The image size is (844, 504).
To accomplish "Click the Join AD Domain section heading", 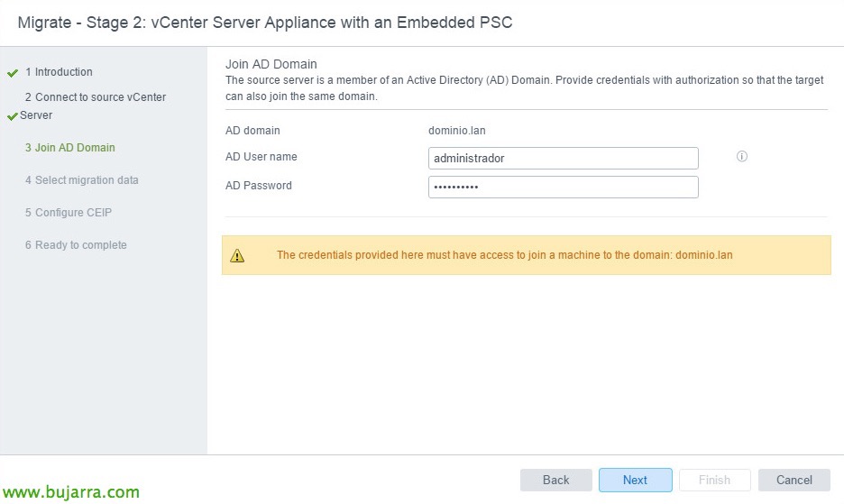I will tap(271, 64).
